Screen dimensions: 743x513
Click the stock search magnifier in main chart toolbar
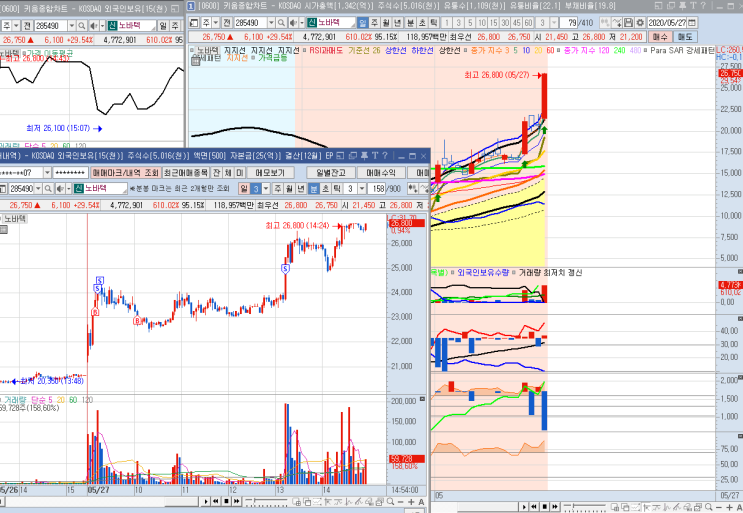(x=282, y=23)
